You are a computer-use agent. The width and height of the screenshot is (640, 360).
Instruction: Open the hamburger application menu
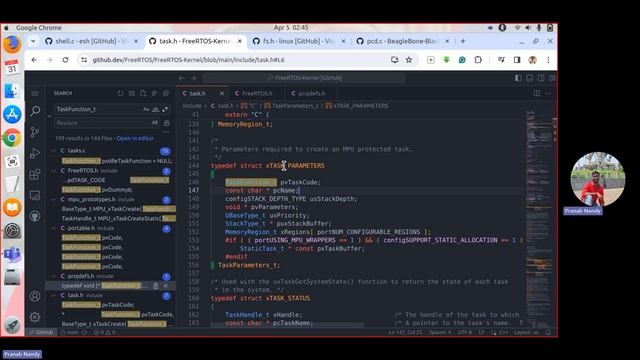35,93
